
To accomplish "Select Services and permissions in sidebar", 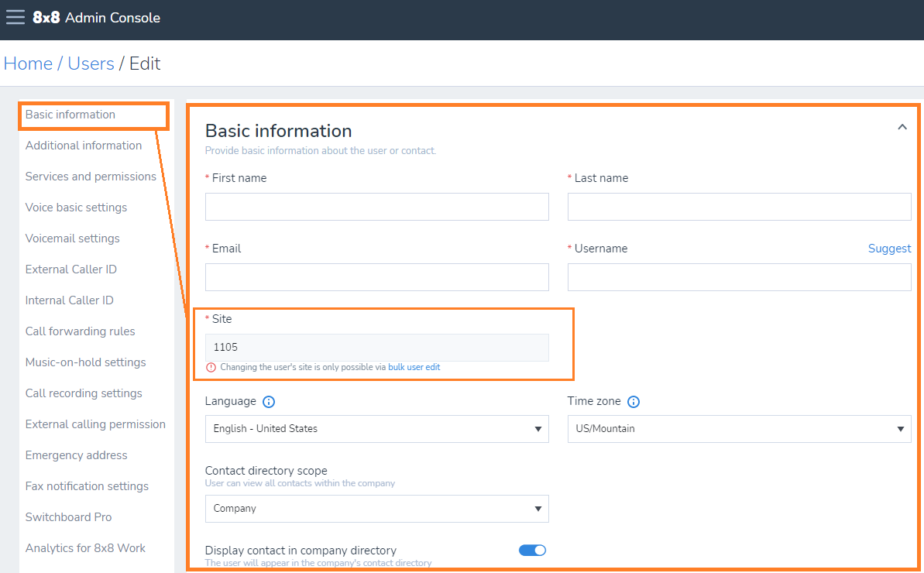I will click(91, 177).
